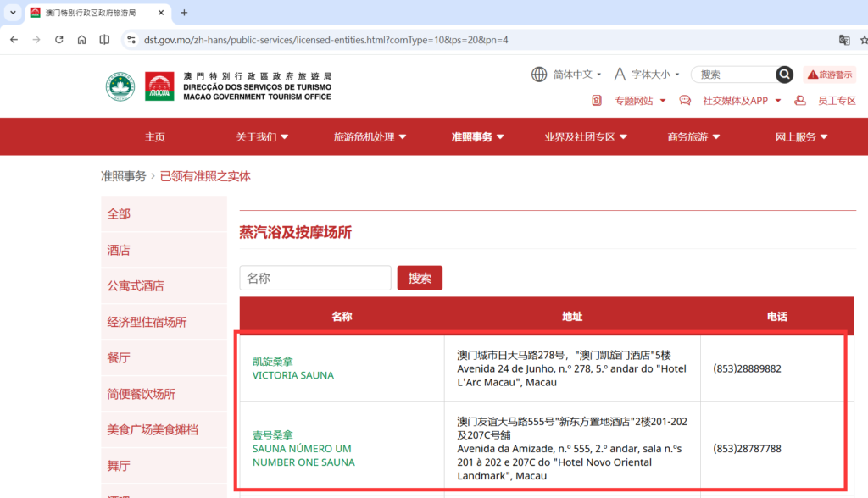
Task: Click the search magnifier icon
Action: [x=784, y=75]
